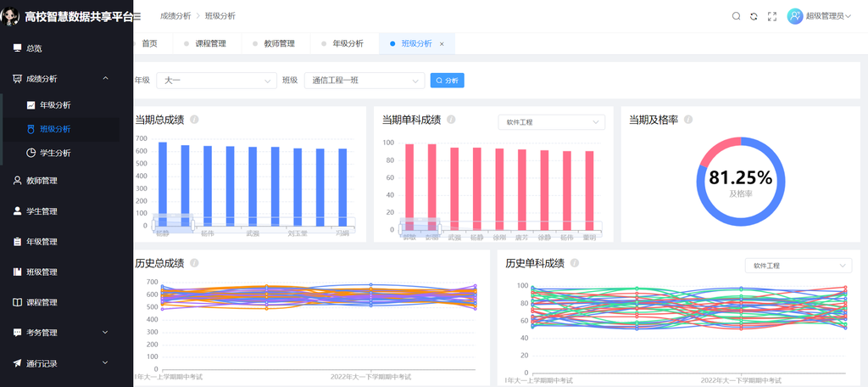Click the search icon in top header
This screenshot has width=868, height=387.
click(736, 16)
